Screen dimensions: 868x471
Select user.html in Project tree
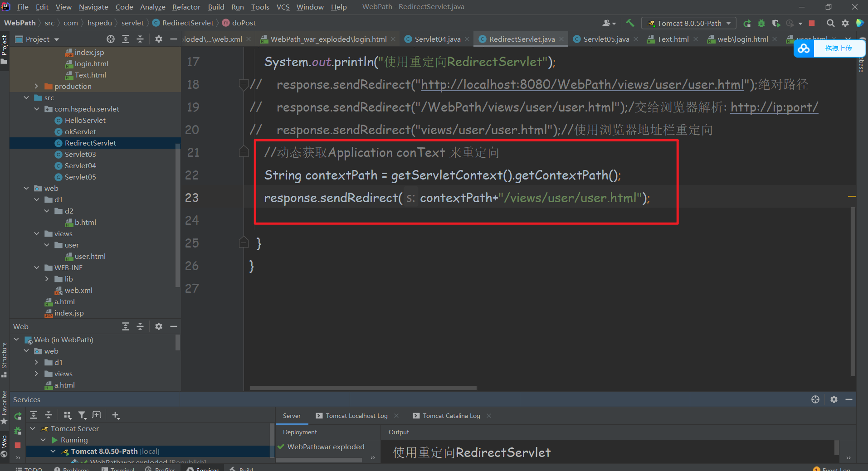(90, 256)
